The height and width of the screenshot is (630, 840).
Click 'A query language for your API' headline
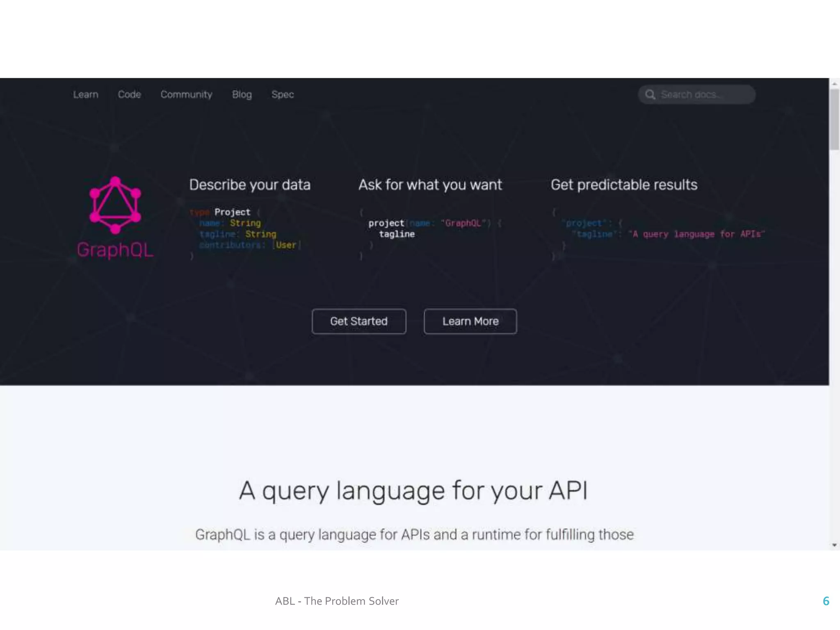[413, 491]
